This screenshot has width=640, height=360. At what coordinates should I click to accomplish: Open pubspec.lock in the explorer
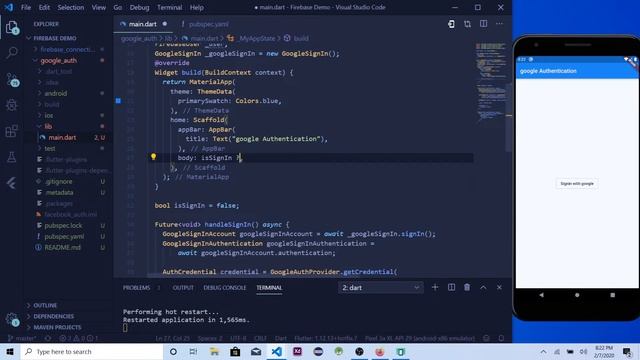63,225
